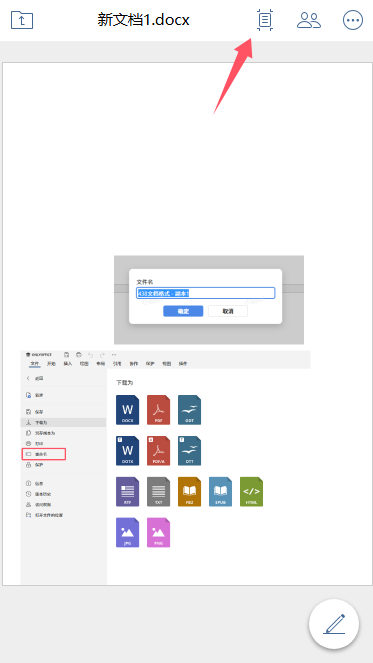Click the red-outlined rename menu item
Viewport: 373px width, 663px height.
44,454
